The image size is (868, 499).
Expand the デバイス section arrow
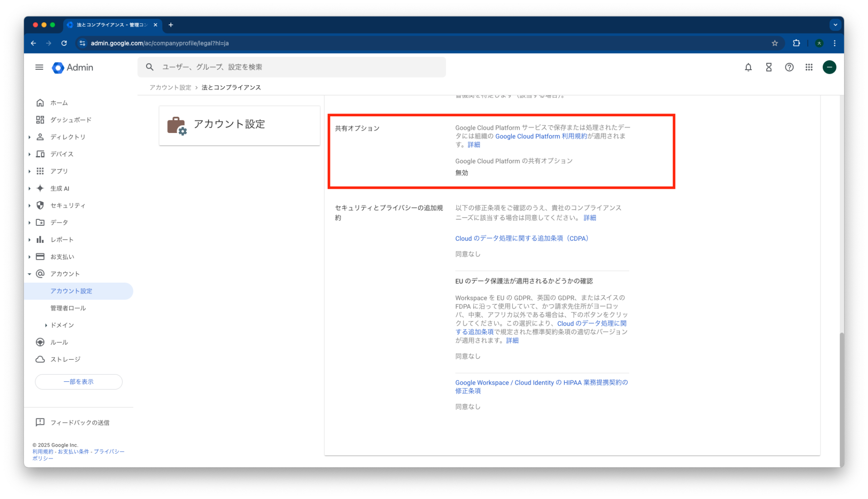coord(29,154)
